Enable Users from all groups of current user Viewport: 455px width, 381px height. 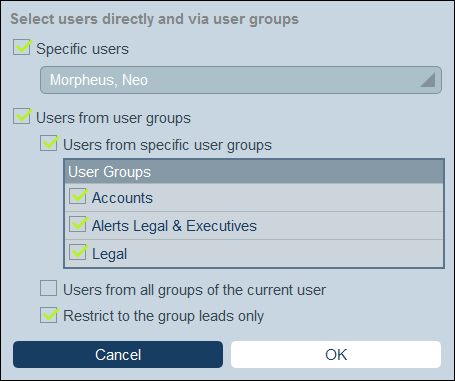tap(49, 288)
